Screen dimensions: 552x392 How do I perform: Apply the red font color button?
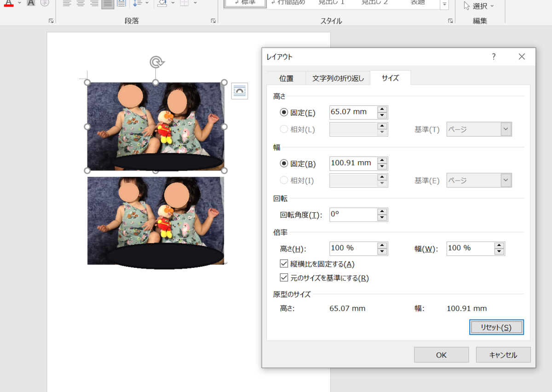click(8, 3)
